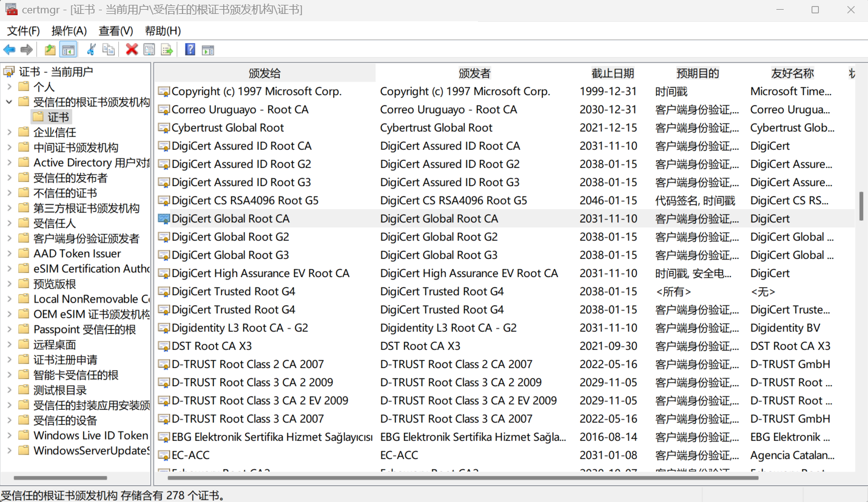Click the Copy icon in the toolbar
The height and width of the screenshot is (502, 868).
[109, 50]
